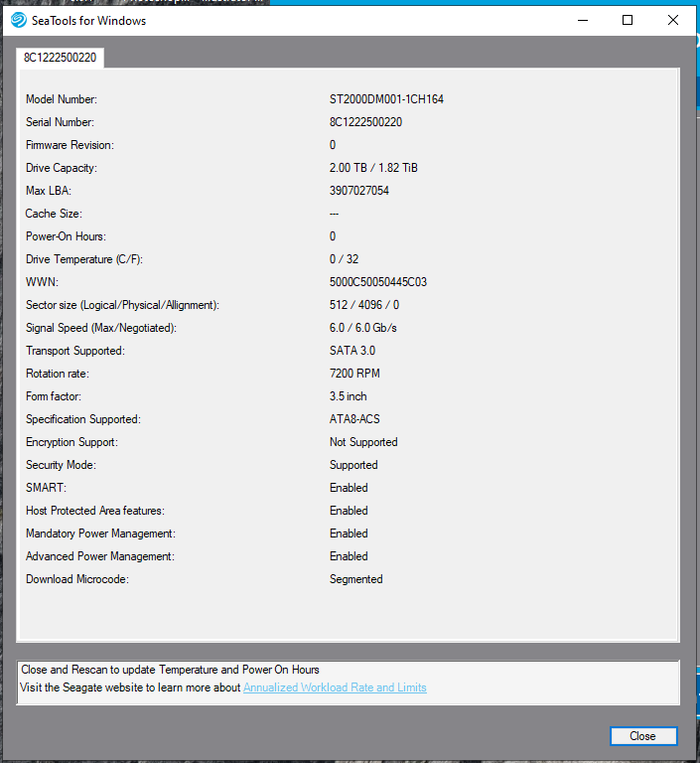Image resolution: width=700 pixels, height=763 pixels.
Task: Select the Max LBA value 3907027054
Action: point(359,191)
